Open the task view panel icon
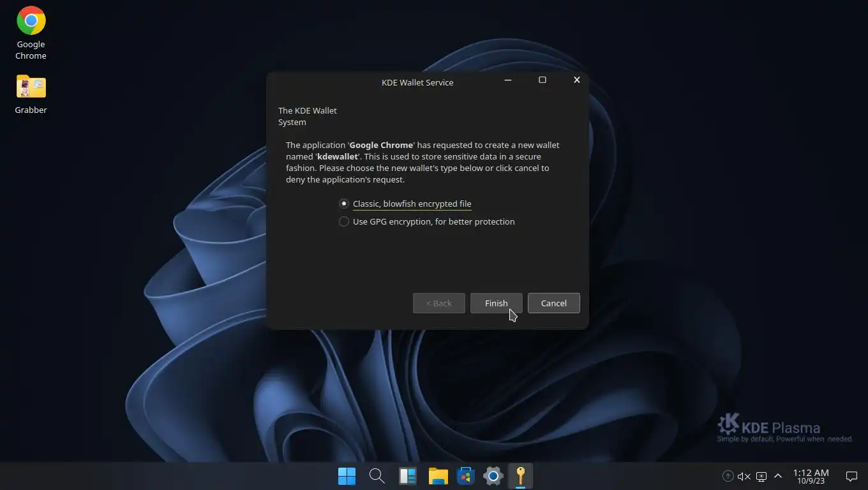The width and height of the screenshot is (868, 490). [x=407, y=476]
